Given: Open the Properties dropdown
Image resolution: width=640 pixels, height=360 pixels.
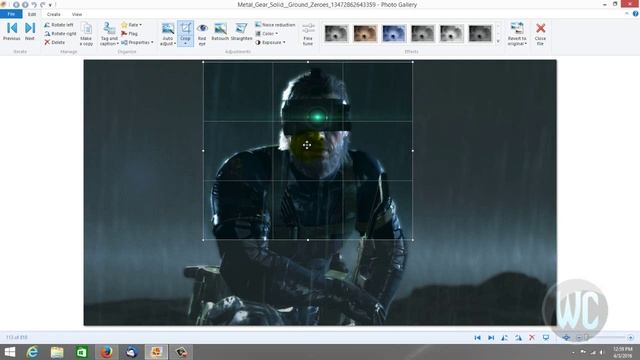Looking at the screenshot, I should tap(138, 42).
